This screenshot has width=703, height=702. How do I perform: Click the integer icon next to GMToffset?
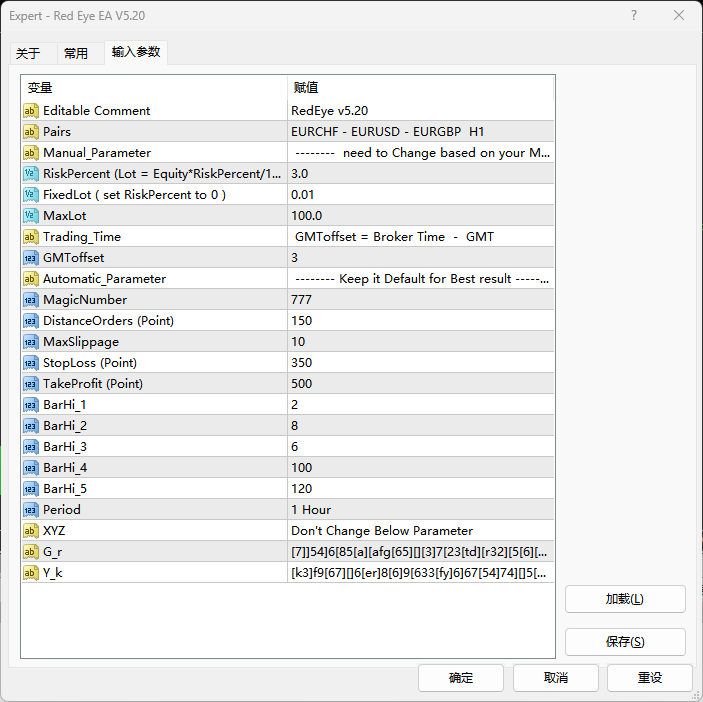[31, 258]
